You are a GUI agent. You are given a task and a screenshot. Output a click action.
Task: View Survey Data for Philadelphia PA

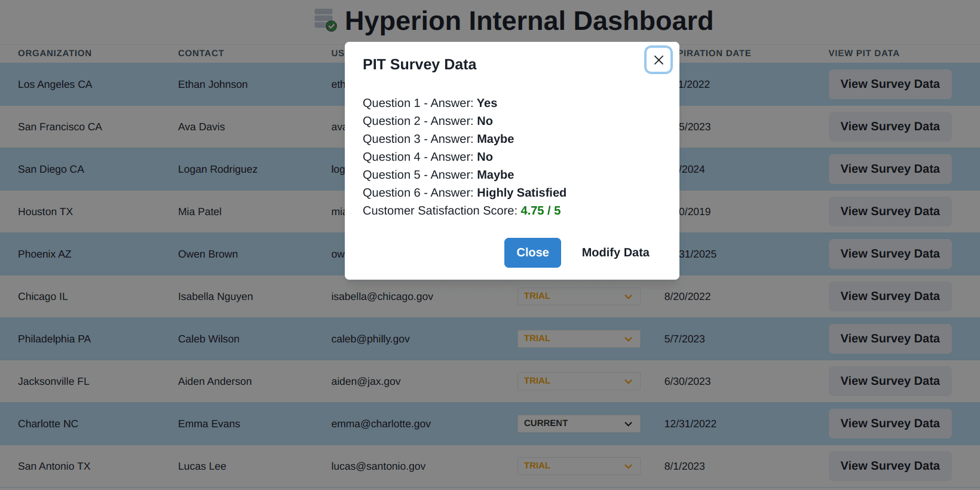click(x=890, y=339)
